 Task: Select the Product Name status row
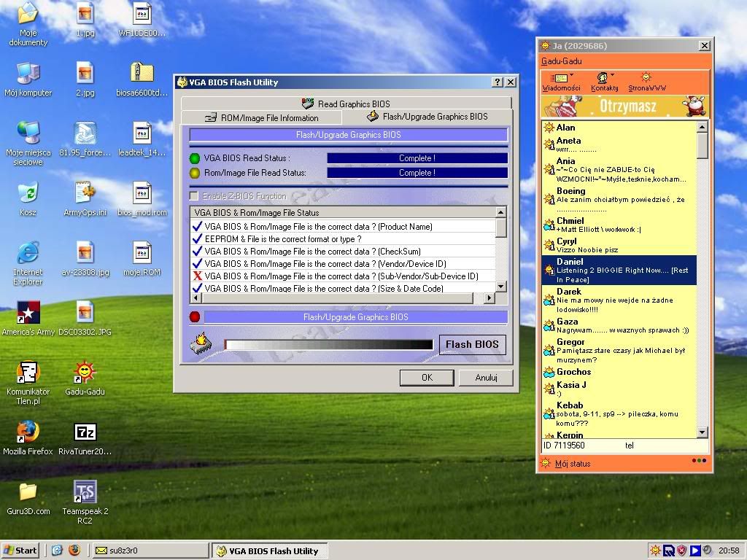tap(343, 227)
